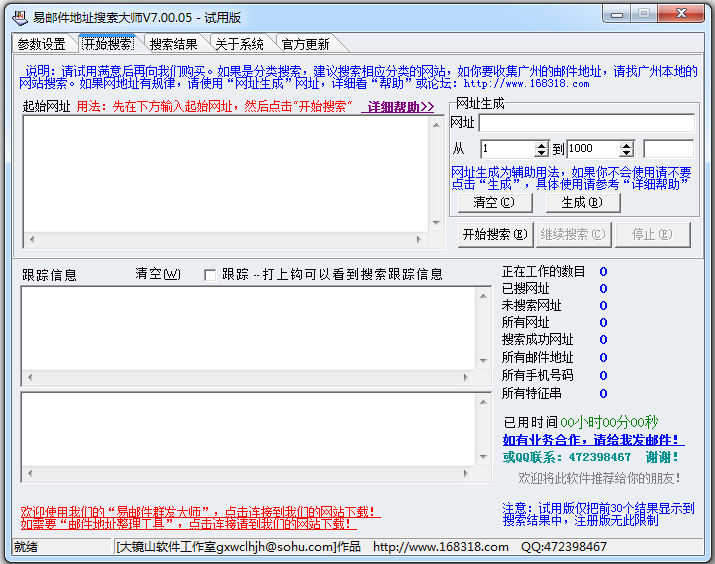Decrease the 到 end number with down arrow
The image size is (715, 564).
627,153
